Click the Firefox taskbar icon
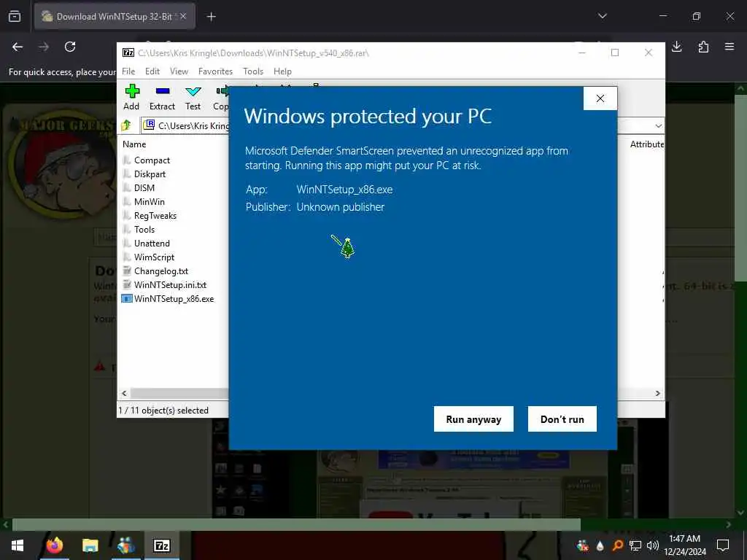The width and height of the screenshot is (747, 560). point(54,545)
